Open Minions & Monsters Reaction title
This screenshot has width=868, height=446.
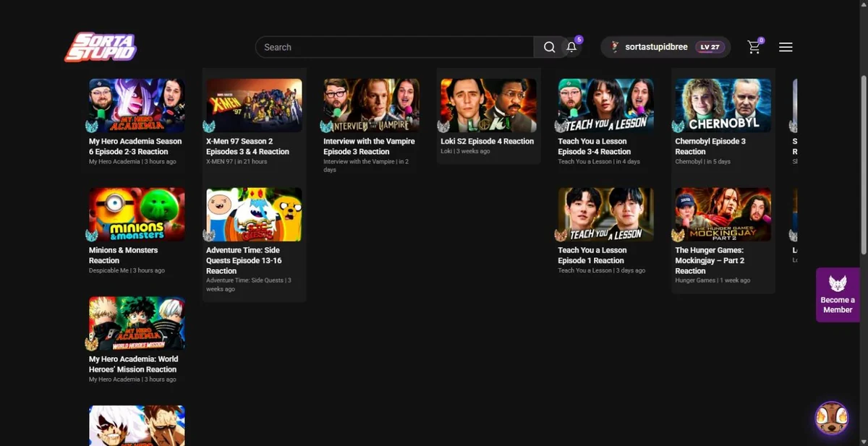pyautogui.click(x=123, y=255)
